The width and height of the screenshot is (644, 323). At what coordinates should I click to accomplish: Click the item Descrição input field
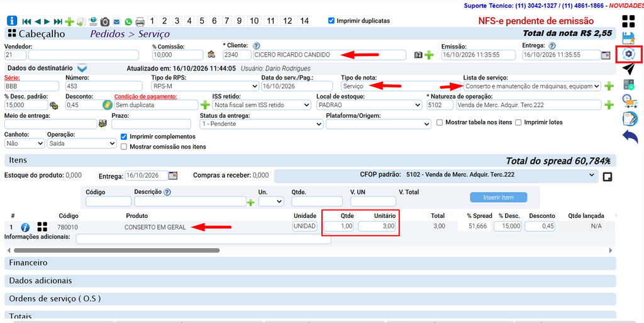pyautogui.click(x=190, y=201)
